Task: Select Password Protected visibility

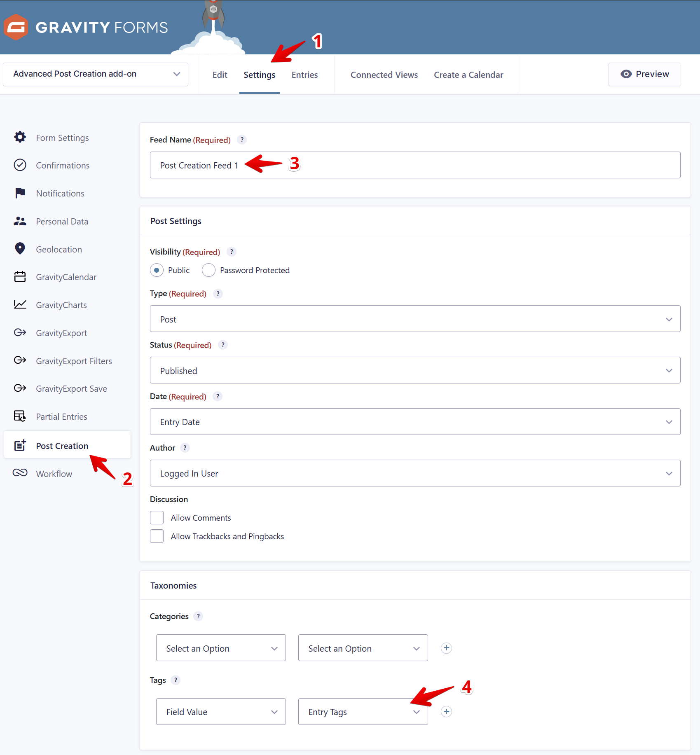Action: [208, 270]
